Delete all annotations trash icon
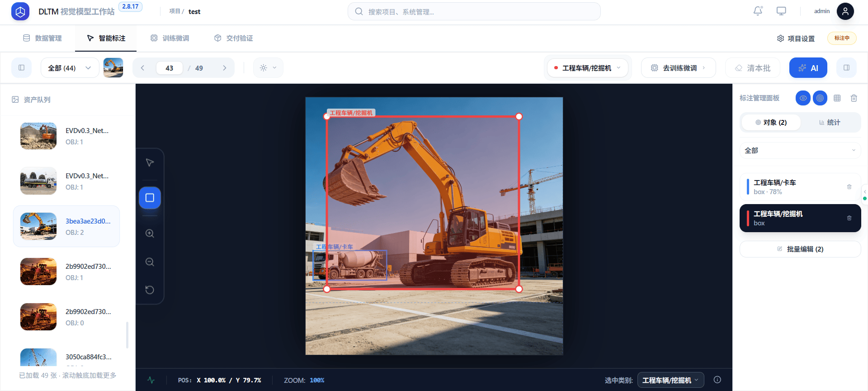Image resolution: width=868 pixels, height=391 pixels. point(854,98)
